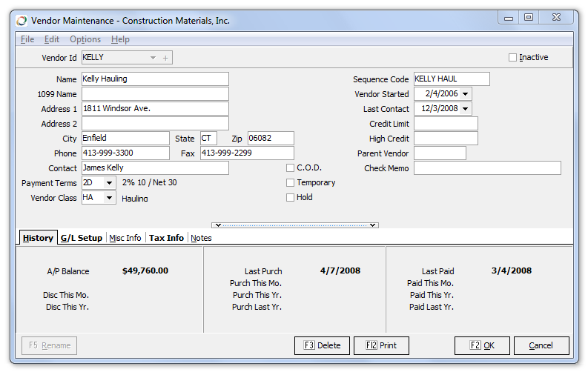Click the plus icon beside Vendor Id
588x375 pixels.
pyautogui.click(x=165, y=58)
